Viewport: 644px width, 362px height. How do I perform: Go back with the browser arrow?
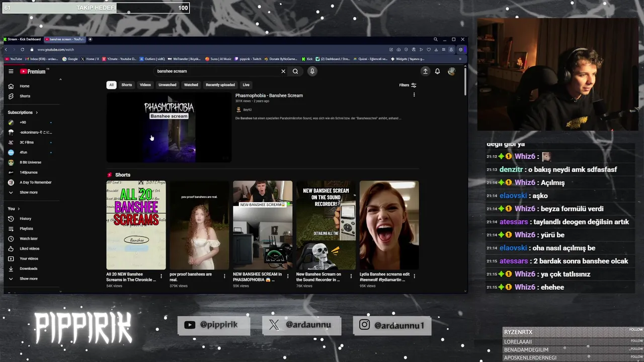6,50
